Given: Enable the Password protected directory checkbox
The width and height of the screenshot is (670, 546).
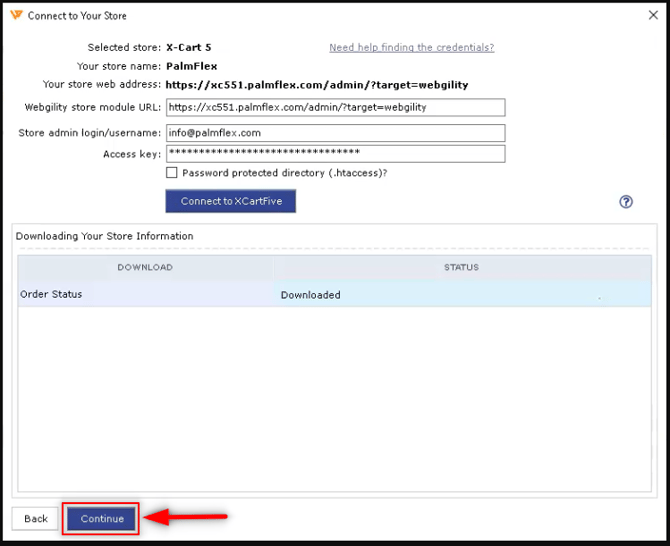Looking at the screenshot, I should (x=172, y=173).
